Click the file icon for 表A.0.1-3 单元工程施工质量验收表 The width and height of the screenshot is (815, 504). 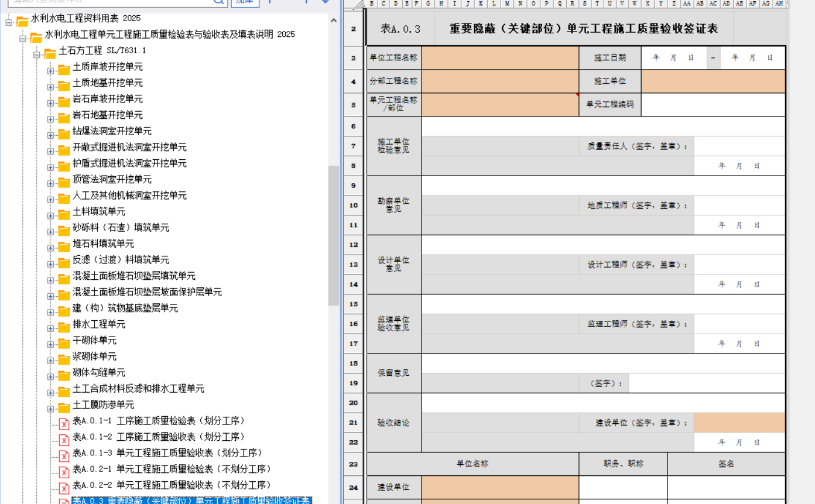(x=64, y=457)
